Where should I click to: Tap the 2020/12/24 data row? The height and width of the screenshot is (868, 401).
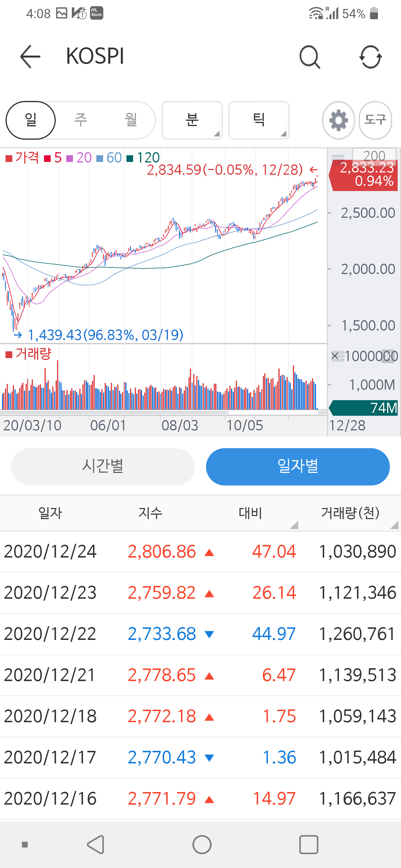pos(200,552)
